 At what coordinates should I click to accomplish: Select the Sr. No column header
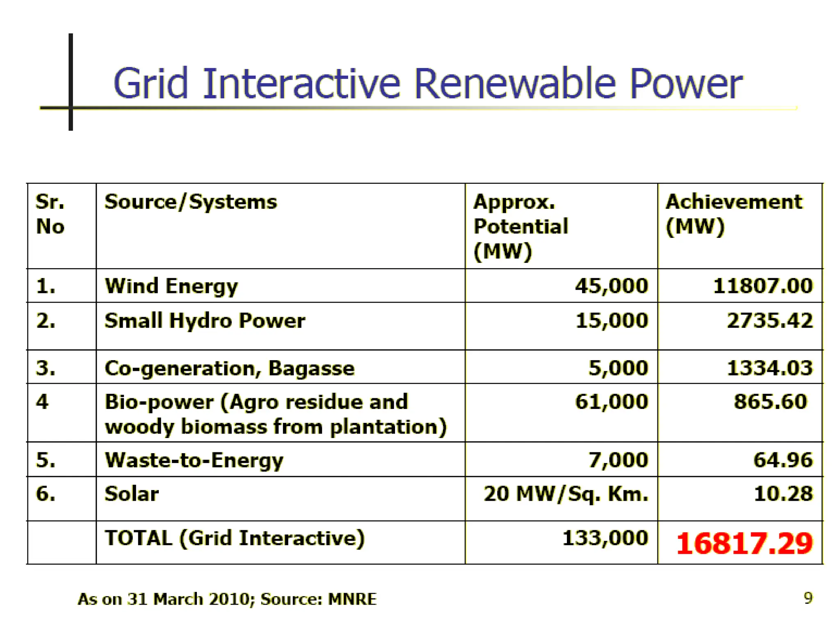click(50, 214)
